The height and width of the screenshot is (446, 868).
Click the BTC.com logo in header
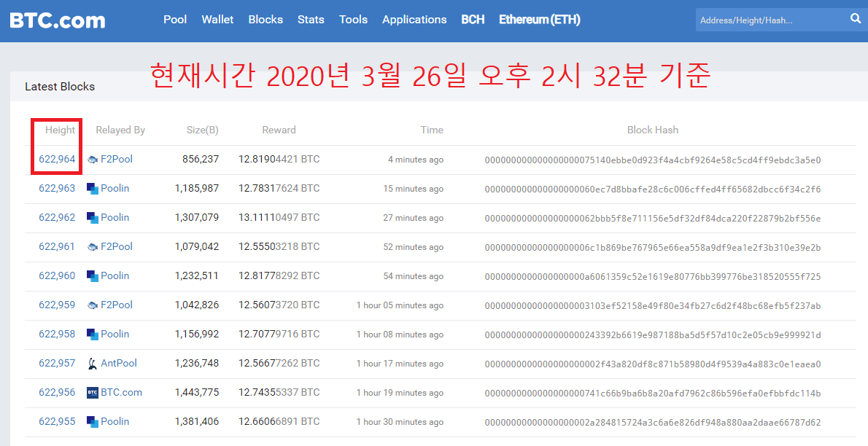(x=58, y=20)
